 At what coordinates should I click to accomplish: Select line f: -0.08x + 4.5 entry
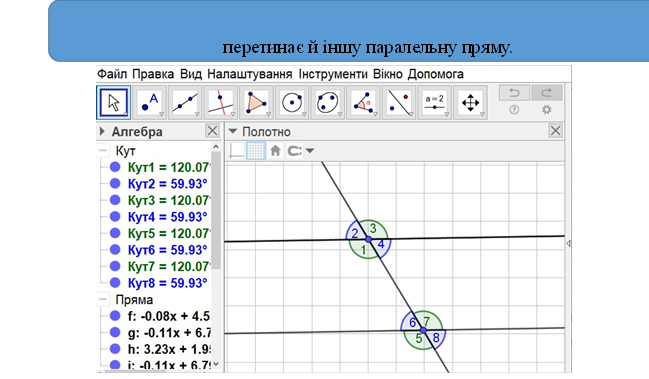[169, 316]
